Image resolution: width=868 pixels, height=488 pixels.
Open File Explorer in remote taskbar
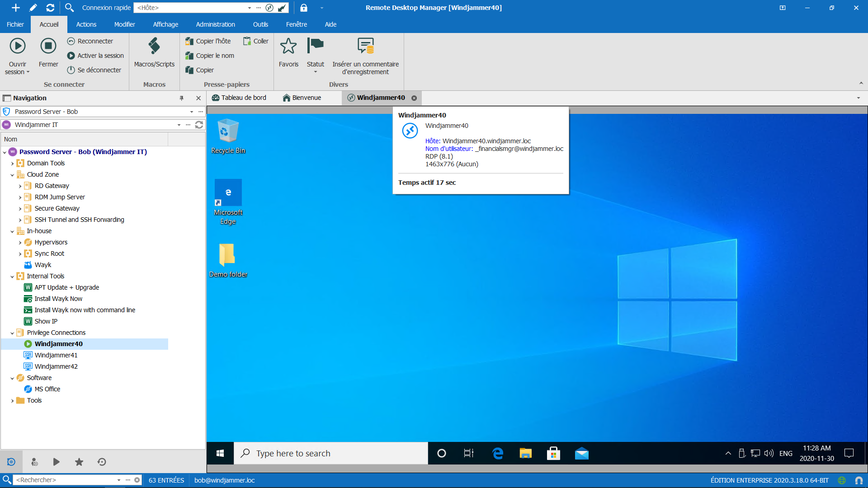tap(525, 453)
